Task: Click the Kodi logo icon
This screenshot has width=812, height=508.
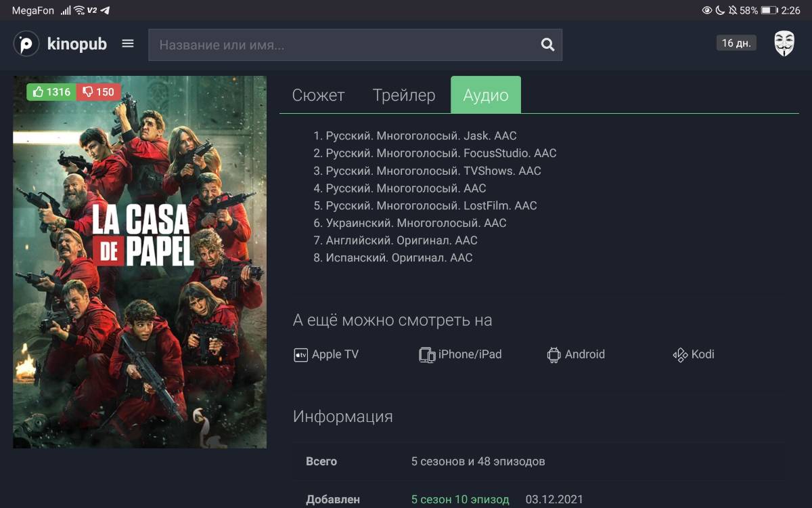Action: click(x=680, y=355)
